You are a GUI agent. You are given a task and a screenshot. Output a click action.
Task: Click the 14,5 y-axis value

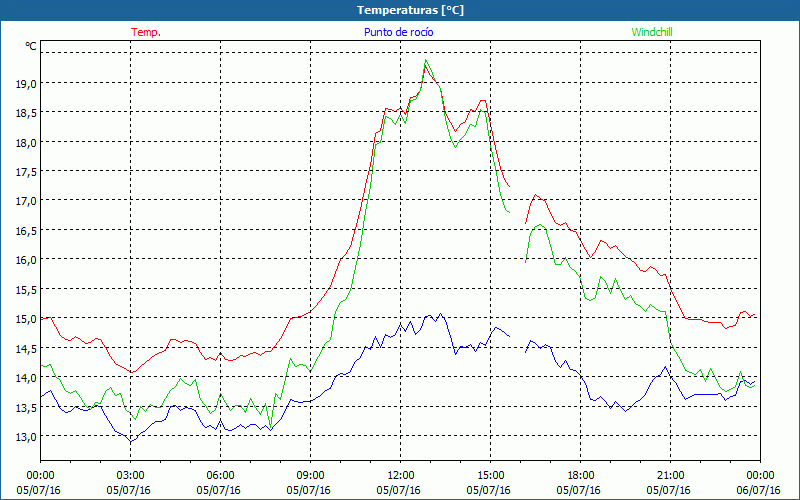click(26, 348)
